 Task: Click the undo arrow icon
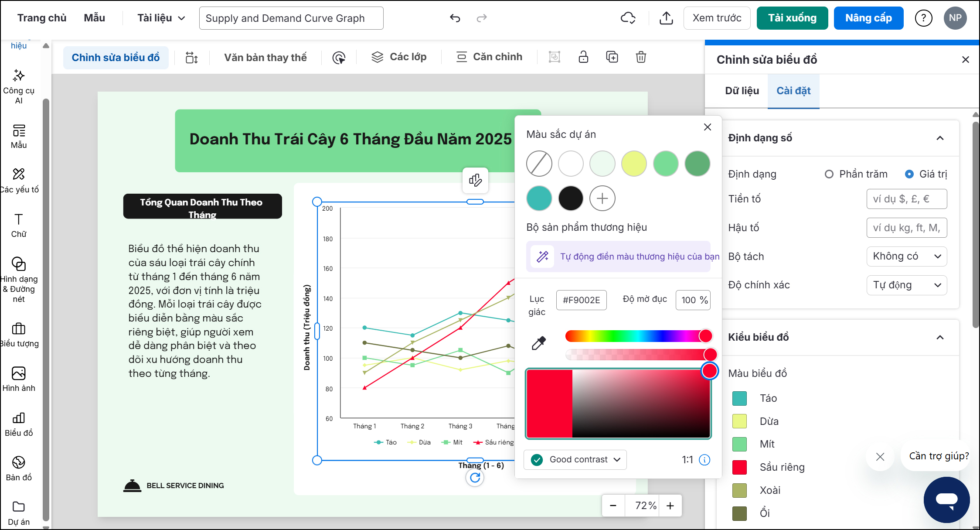pyautogui.click(x=455, y=18)
